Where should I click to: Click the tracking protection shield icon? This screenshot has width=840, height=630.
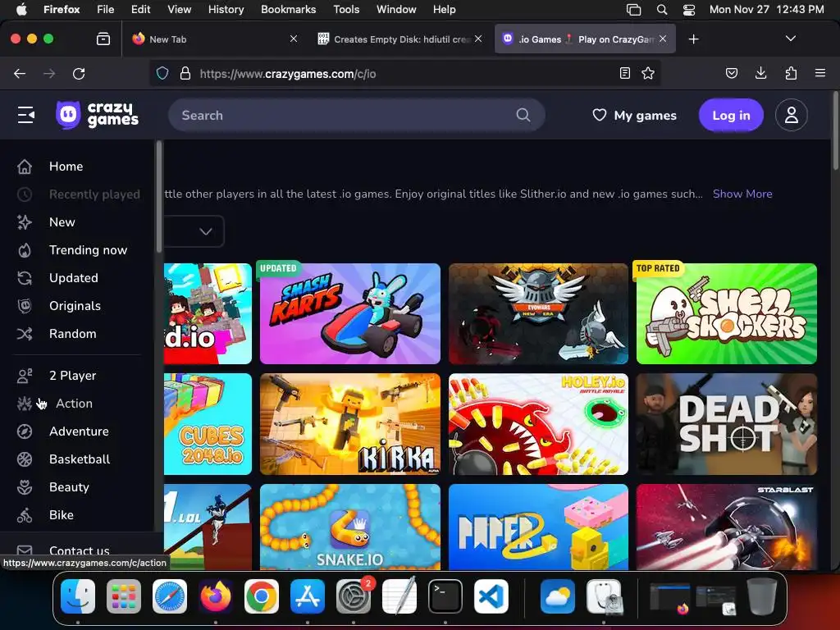click(162, 73)
